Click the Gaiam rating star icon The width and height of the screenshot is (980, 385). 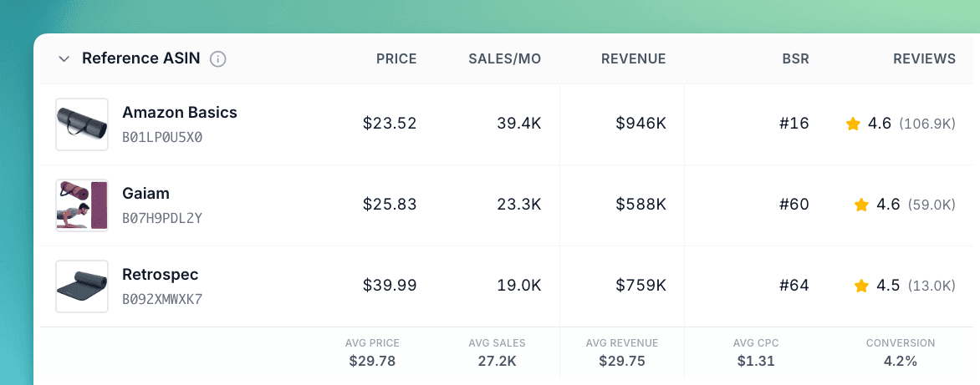pyautogui.click(x=861, y=205)
